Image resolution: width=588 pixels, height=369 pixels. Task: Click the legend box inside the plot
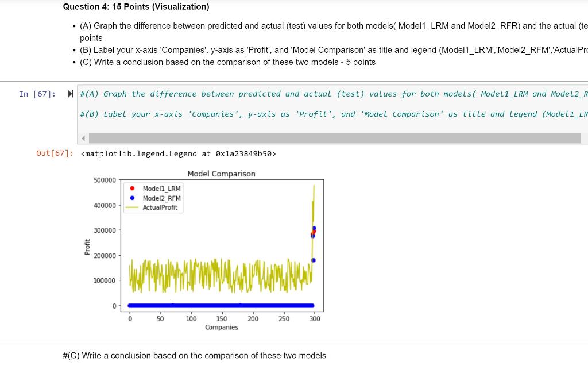coord(153,197)
